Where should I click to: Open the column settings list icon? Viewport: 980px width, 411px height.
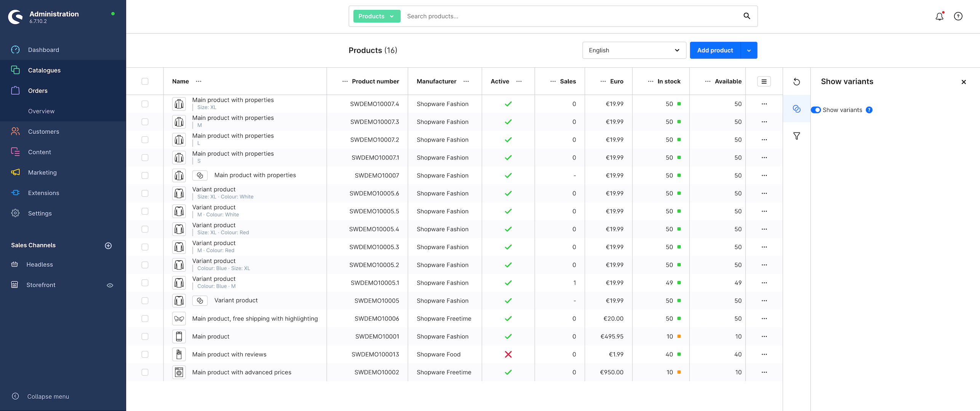(764, 81)
